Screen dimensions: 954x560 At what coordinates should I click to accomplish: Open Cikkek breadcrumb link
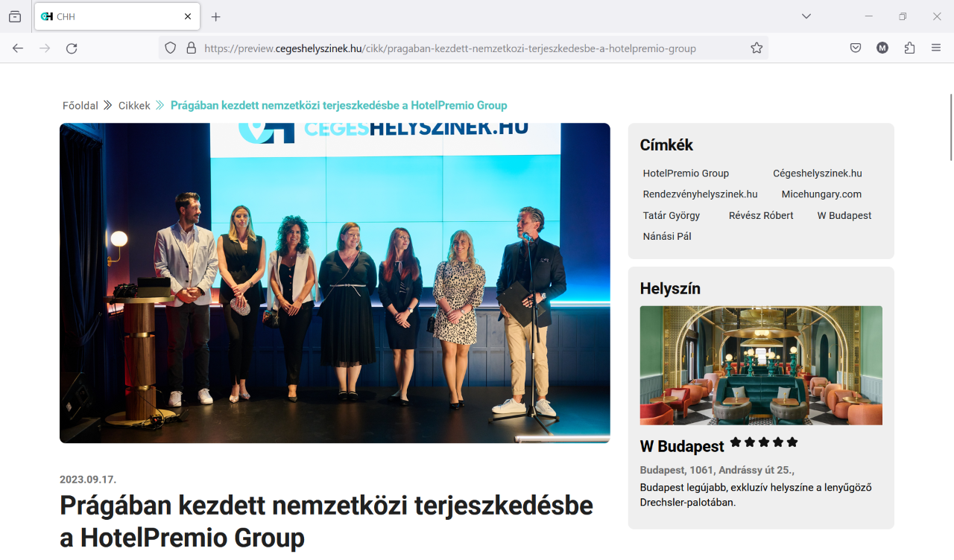(134, 106)
